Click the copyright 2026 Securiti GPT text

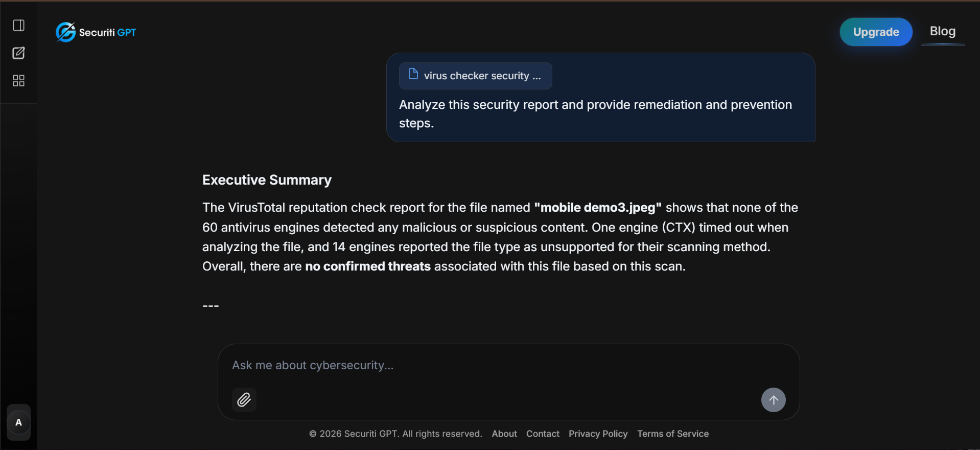[x=395, y=434]
